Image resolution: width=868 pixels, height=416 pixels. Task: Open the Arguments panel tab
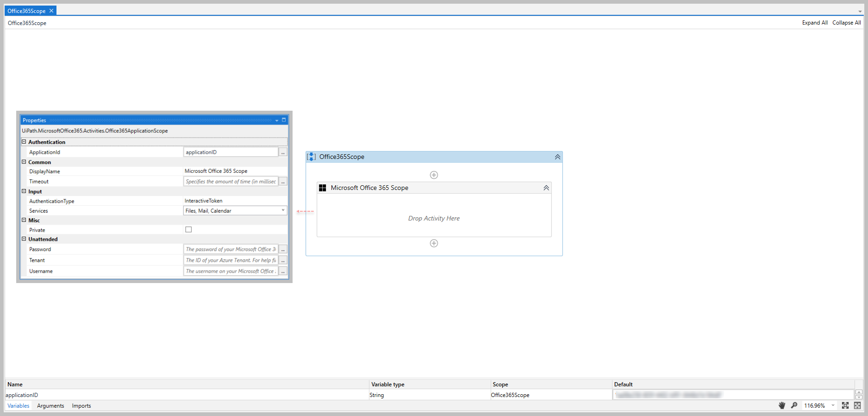point(50,406)
